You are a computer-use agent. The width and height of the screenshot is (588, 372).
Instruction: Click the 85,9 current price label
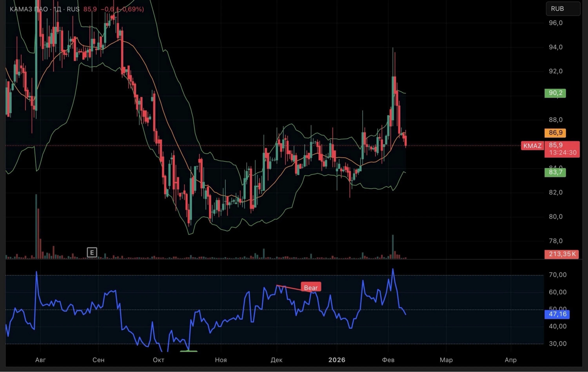coord(556,145)
